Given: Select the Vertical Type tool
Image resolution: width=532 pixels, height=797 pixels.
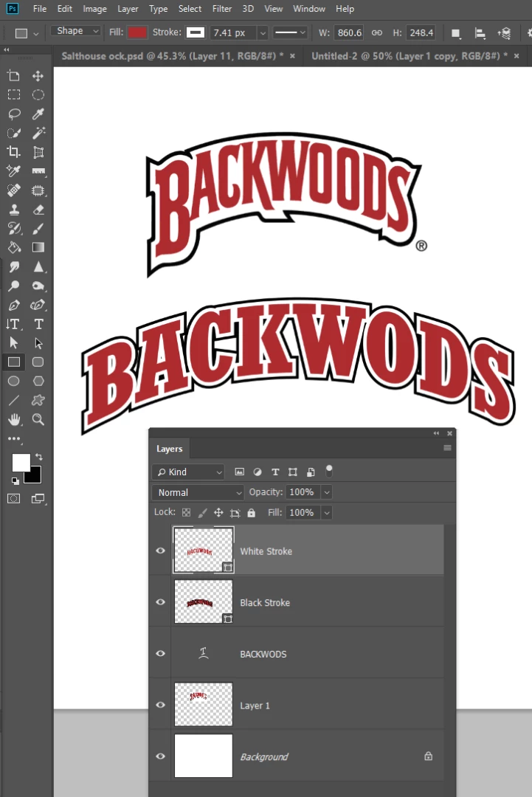Looking at the screenshot, I should click(x=14, y=324).
